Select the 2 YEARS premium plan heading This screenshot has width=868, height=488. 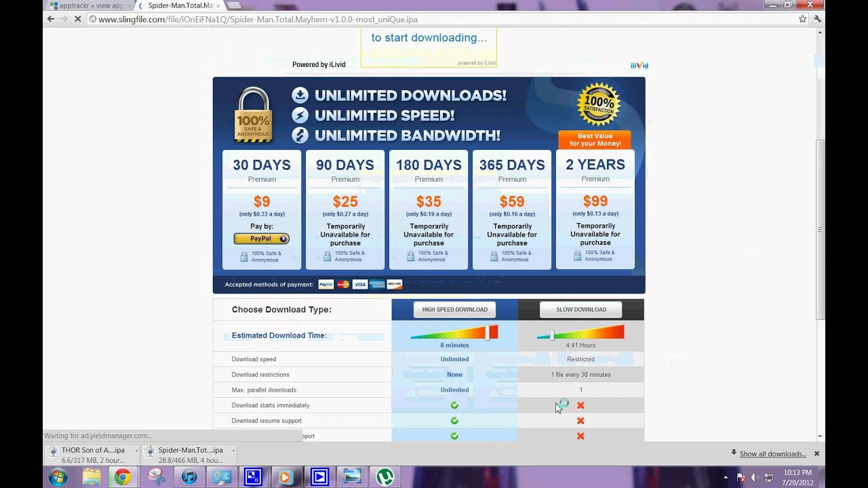pos(595,165)
